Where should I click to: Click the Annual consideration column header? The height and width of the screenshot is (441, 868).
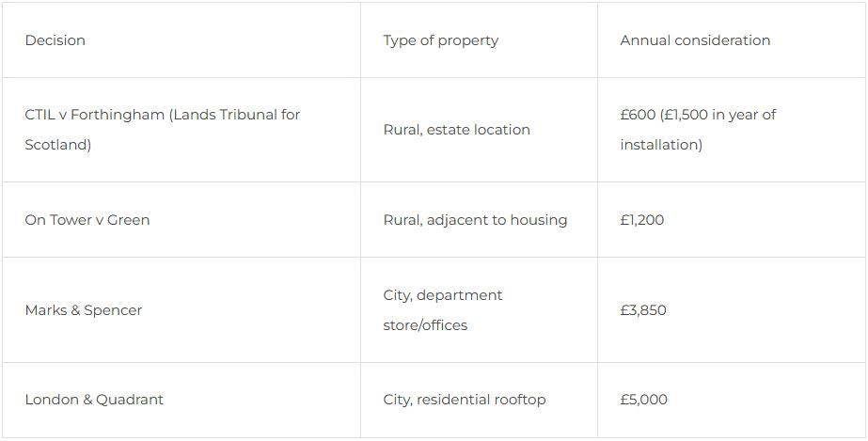point(694,40)
